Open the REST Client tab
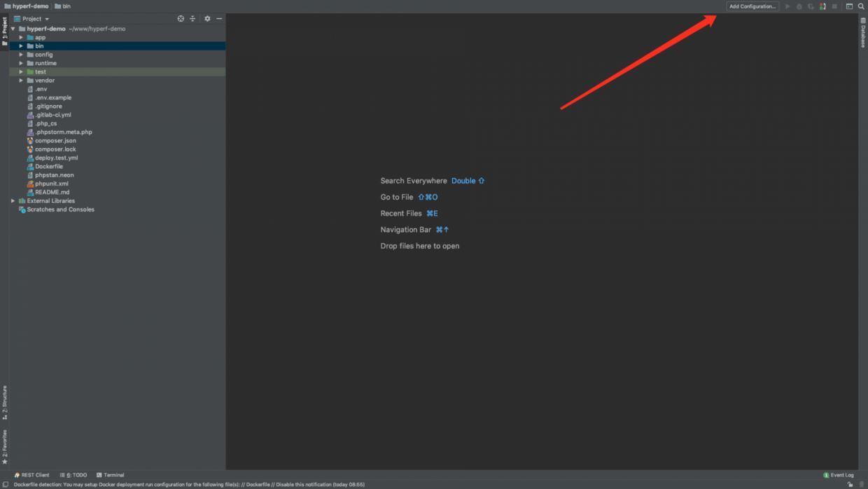 32,475
